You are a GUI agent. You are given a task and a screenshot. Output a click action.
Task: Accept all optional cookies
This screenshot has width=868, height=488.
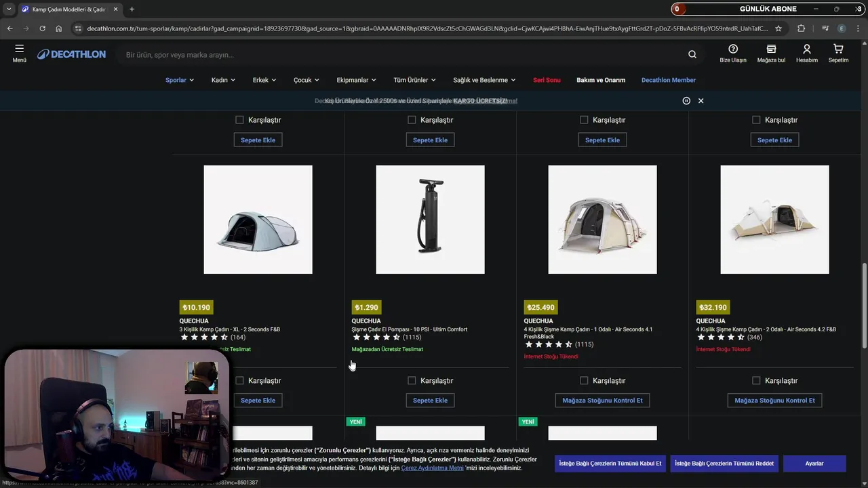pos(610,464)
